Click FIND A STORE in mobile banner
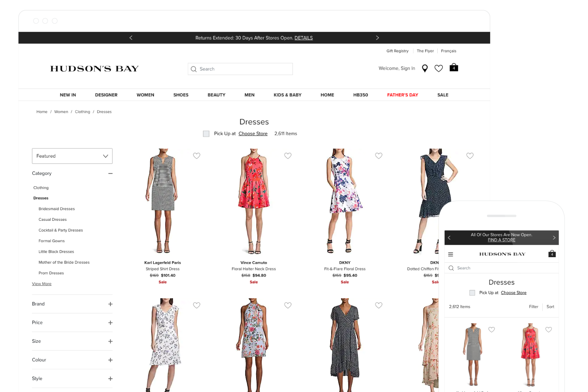The height and width of the screenshot is (392, 588). (502, 240)
